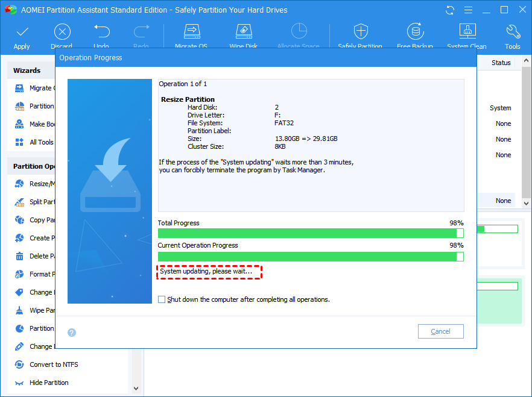
Task: Click the Resize/Move partition sidebar icon
Action: (19, 184)
